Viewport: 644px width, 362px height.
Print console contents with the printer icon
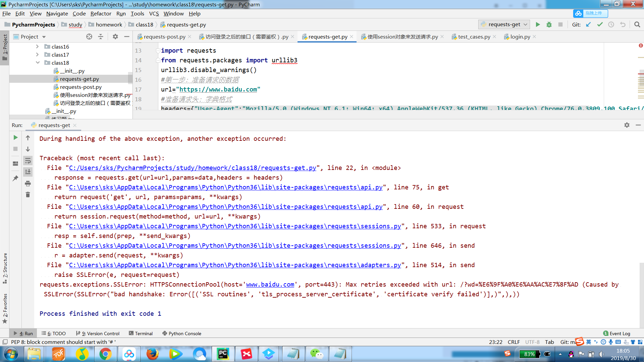tap(28, 183)
